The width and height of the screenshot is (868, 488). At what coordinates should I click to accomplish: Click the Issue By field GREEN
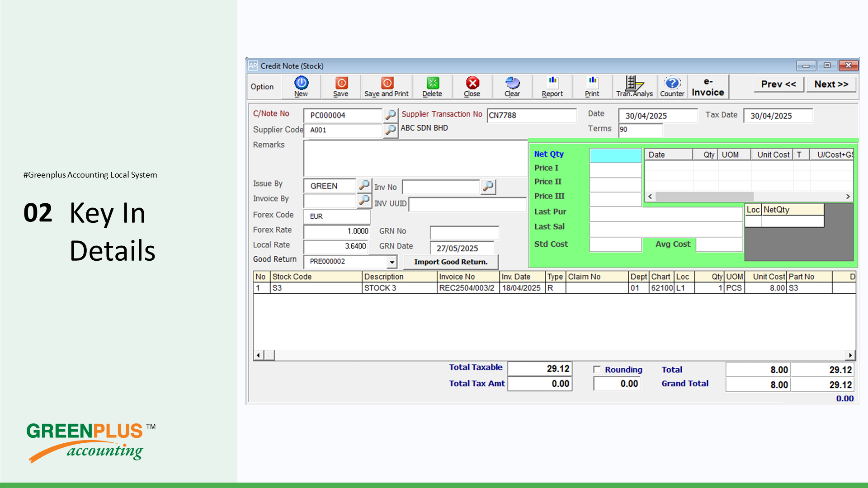click(330, 186)
